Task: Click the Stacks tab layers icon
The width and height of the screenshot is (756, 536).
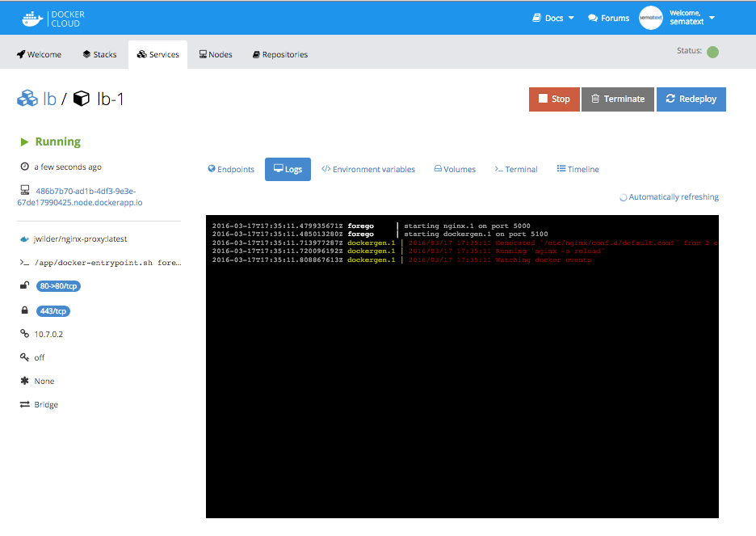Action: click(86, 54)
